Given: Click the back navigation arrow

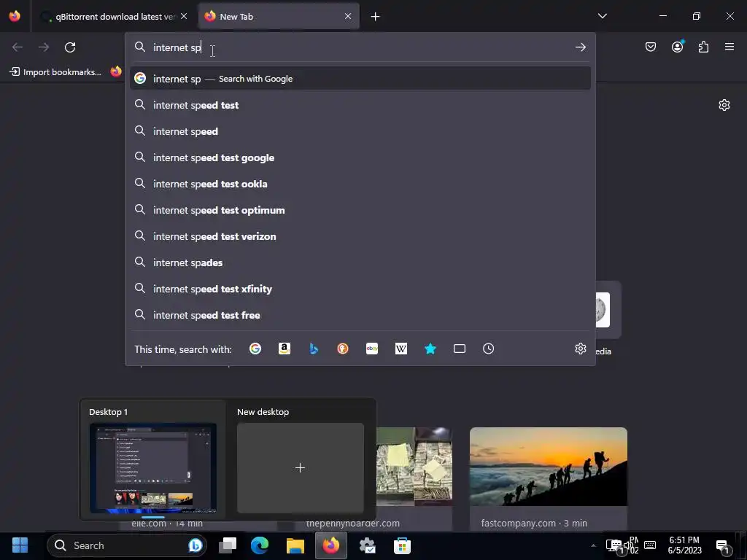Looking at the screenshot, I should click(x=18, y=47).
